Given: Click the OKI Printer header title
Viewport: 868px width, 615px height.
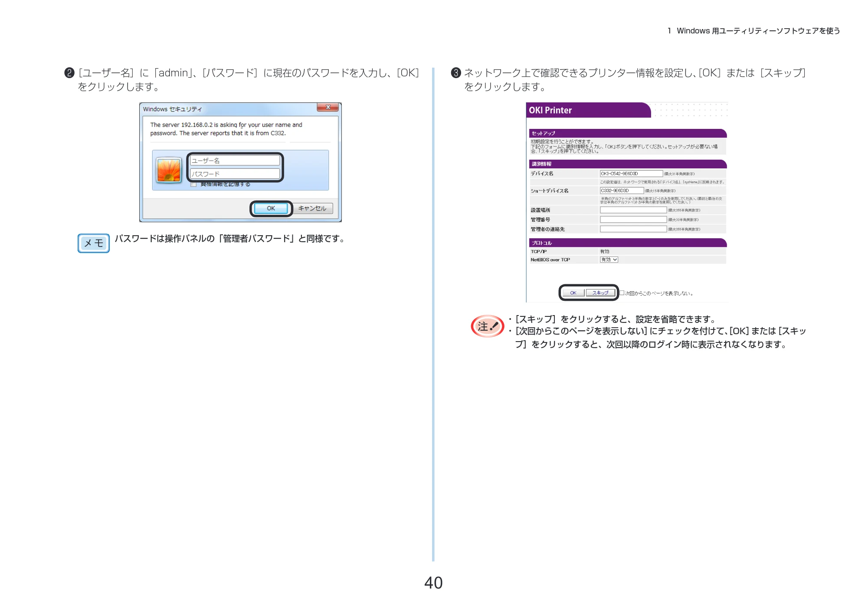Looking at the screenshot, I should pyautogui.click(x=550, y=110).
